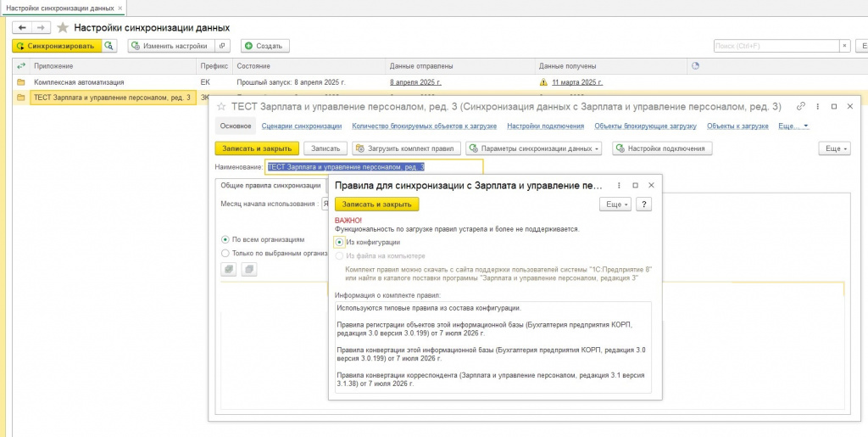Viewport: 868px width, 437px height.
Task: Click the magnifier icon beside Синхронизировать
Action: (109, 46)
